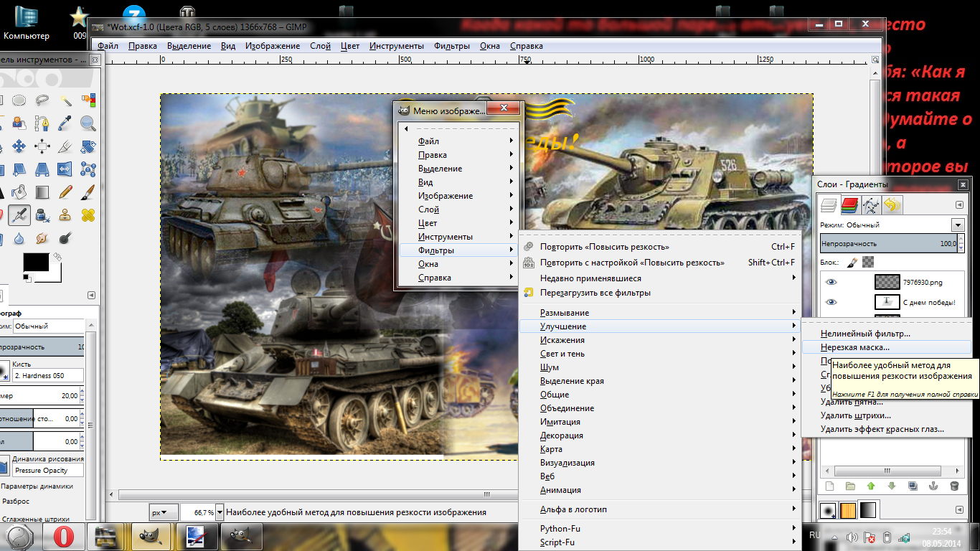Screen dimensions: 980x551
Task: Switch to the Undo History tab
Action: [x=892, y=206]
